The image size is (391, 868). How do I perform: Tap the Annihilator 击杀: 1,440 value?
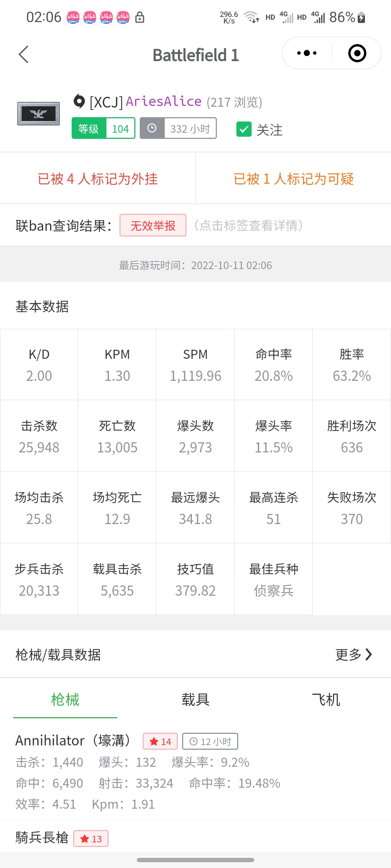(49, 762)
